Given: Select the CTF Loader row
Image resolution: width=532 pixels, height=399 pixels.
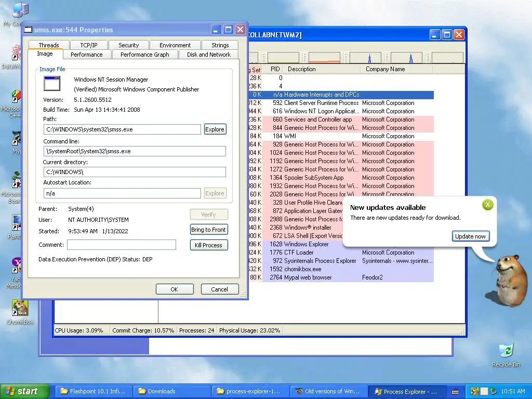Looking at the screenshot, I should tap(341, 252).
